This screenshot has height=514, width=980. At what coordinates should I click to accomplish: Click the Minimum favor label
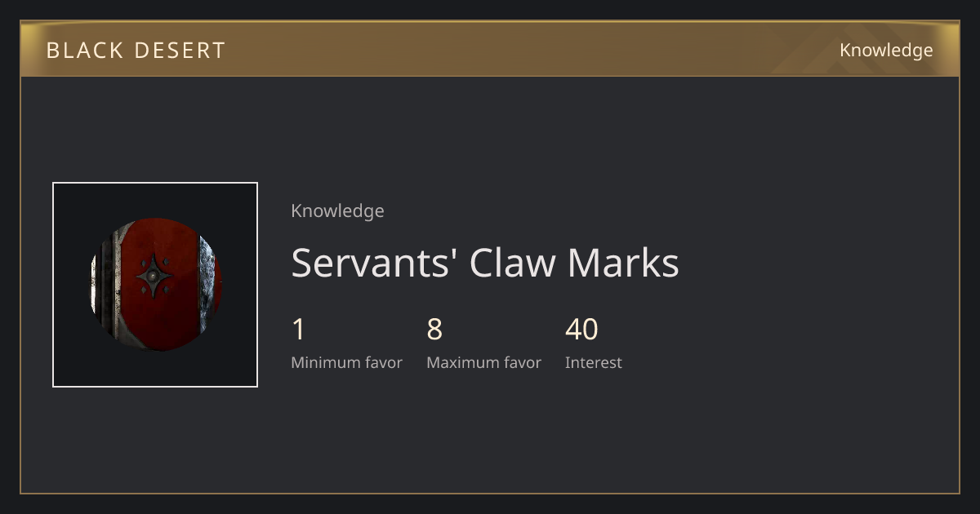point(346,363)
